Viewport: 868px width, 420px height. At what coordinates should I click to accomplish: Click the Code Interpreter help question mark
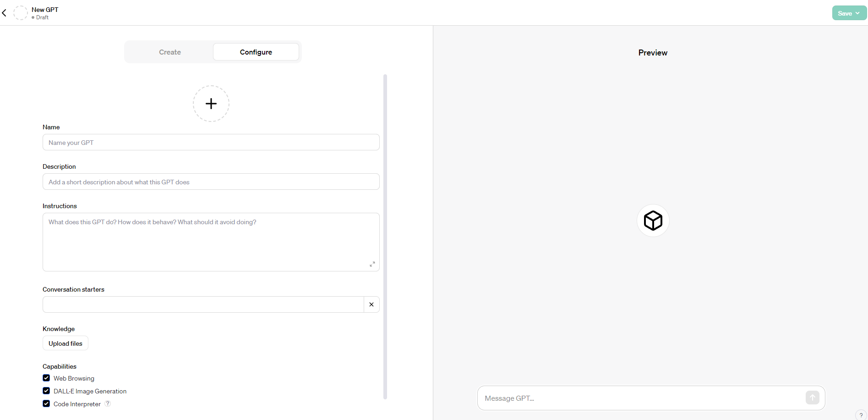pos(108,403)
